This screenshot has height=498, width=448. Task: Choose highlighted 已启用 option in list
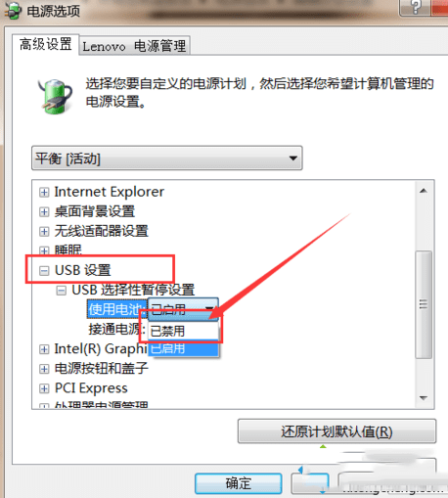(x=183, y=348)
